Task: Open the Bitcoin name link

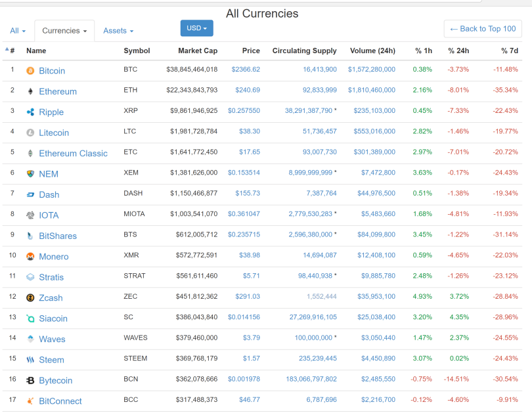Action: [x=52, y=71]
